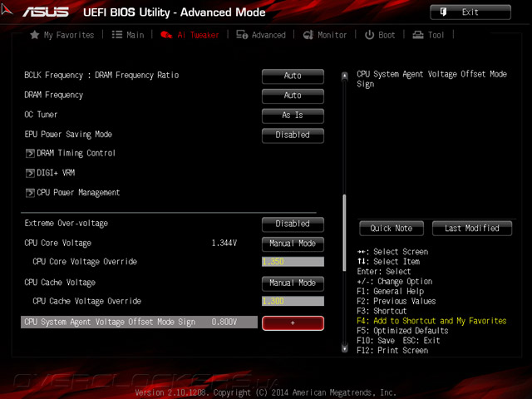Screen dimensions: 532x399
Task: Click the settings list scrollbar thumb
Action: (x=345, y=233)
